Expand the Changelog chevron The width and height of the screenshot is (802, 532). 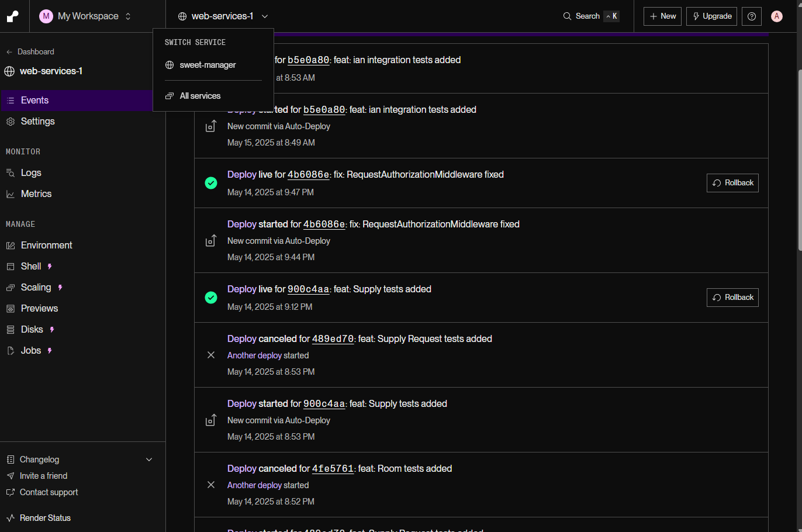(149, 460)
